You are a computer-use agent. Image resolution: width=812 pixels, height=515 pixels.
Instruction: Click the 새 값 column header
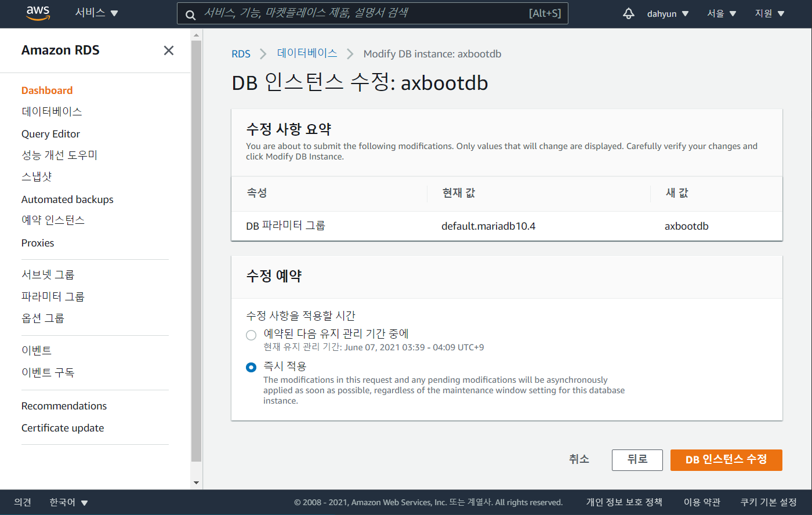[x=677, y=193]
